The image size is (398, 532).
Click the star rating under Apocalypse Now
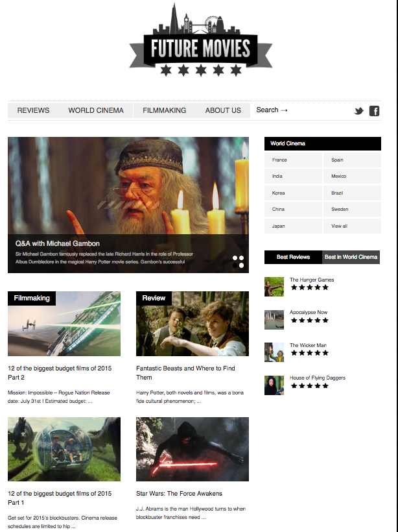tap(309, 320)
